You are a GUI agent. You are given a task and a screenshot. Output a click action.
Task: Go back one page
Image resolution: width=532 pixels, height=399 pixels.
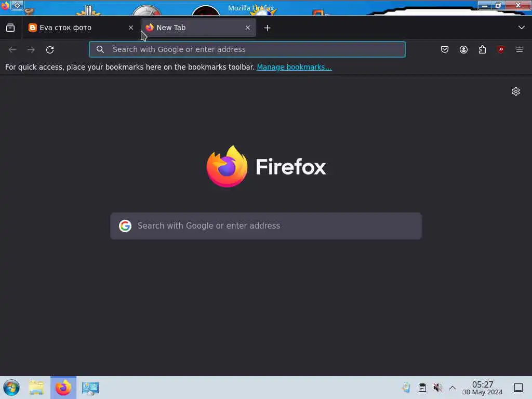[12, 50]
